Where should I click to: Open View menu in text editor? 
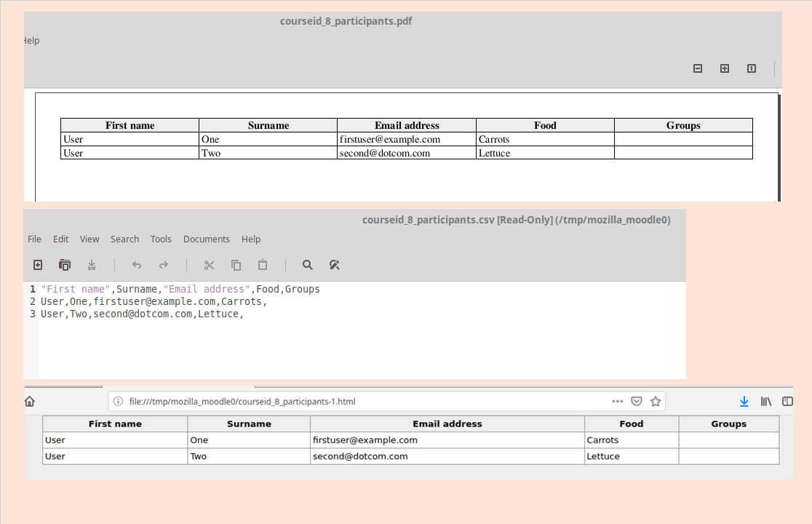[x=89, y=239]
